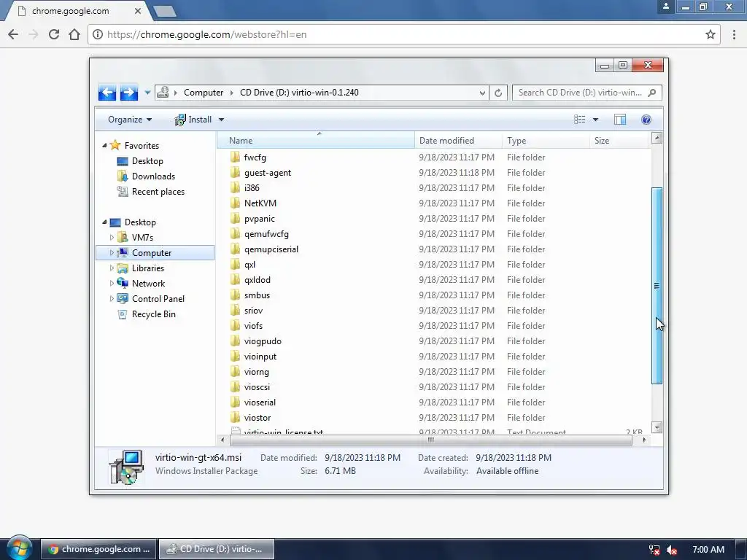This screenshot has height=560, width=747.
Task: Select the vioscsi folder icon
Action: point(235,386)
